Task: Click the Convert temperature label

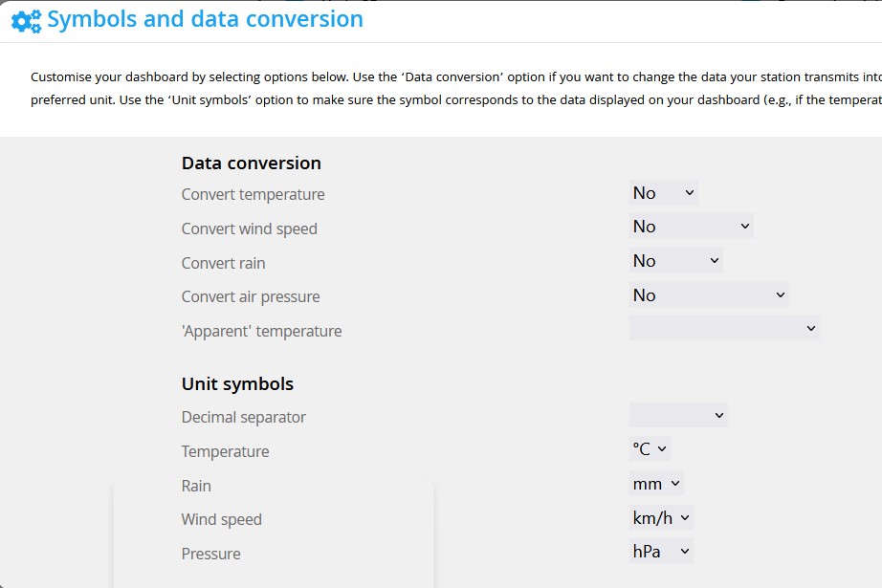Action: (253, 194)
